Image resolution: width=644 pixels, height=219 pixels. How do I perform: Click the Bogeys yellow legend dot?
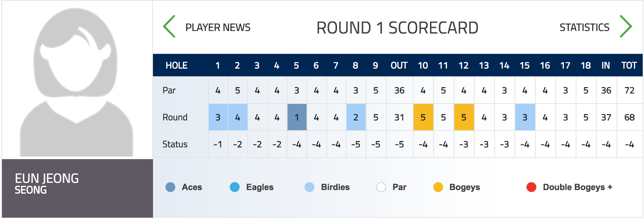(438, 187)
